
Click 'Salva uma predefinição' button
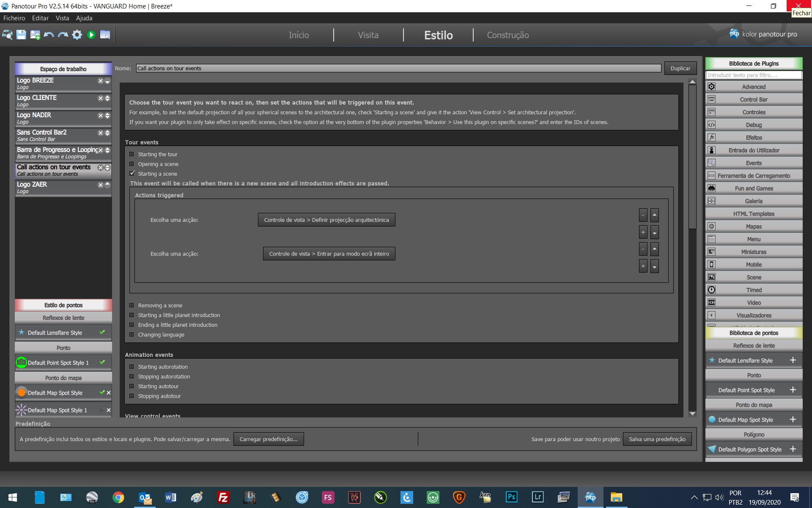(657, 439)
